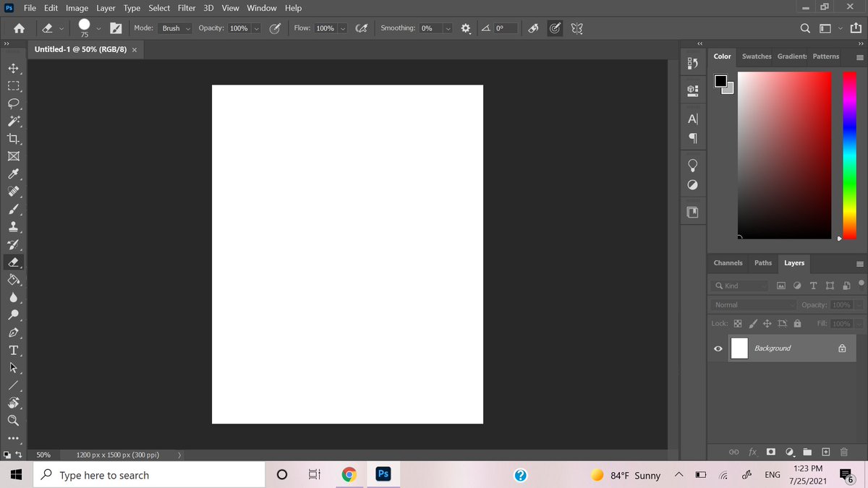Filter layers by type layers icon
Viewport: 868px width, 488px height.
click(813, 286)
